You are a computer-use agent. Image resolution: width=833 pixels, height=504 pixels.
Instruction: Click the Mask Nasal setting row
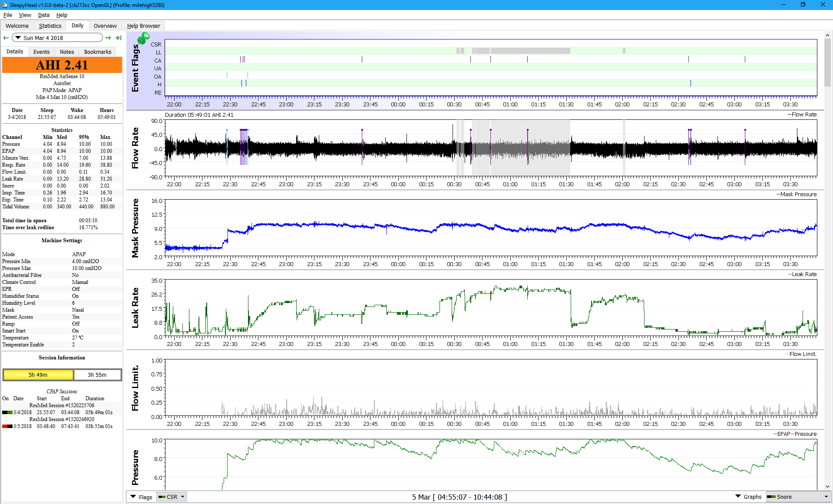click(x=62, y=310)
